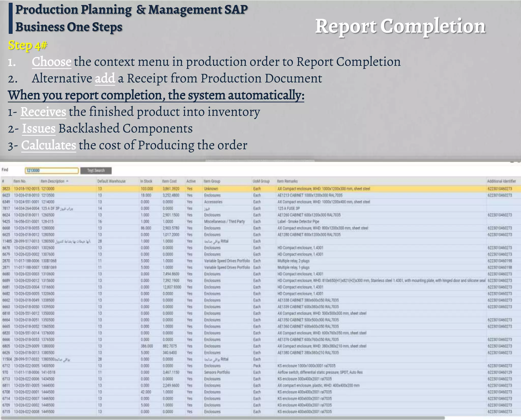Select row numbered 11504
Image resolution: width=521 pixels, height=420 pixels.
pyautogui.click(x=260, y=359)
